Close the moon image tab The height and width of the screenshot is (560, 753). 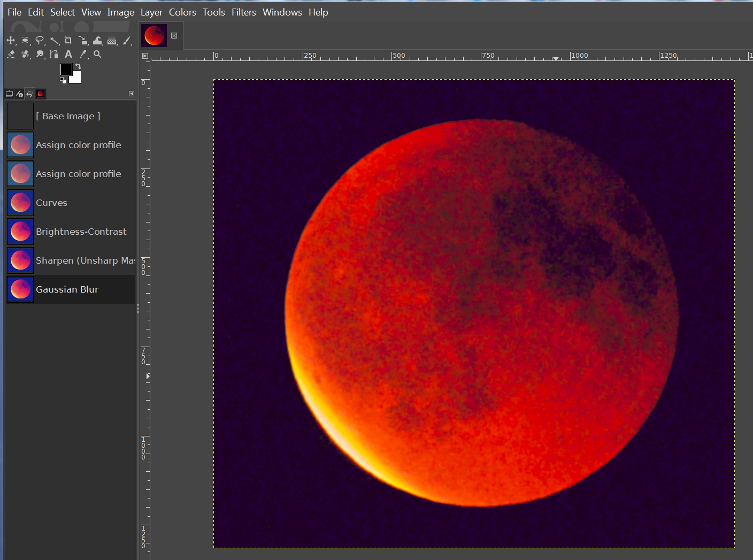(174, 36)
